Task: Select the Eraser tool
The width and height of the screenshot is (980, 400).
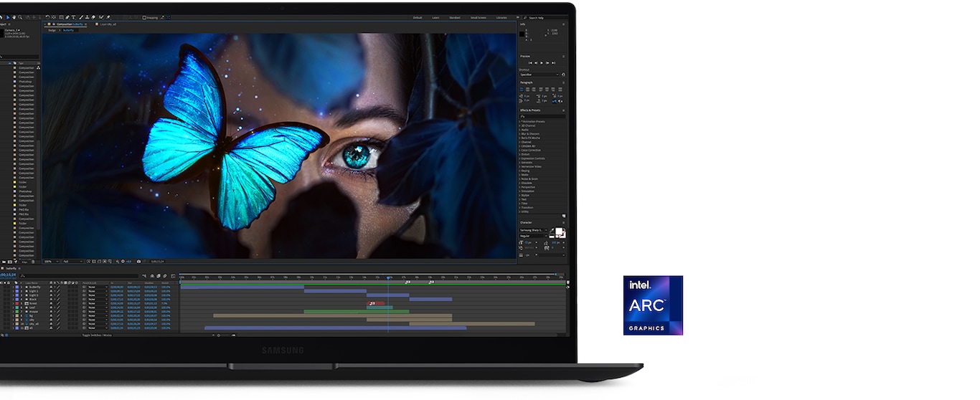Action: 93,17
